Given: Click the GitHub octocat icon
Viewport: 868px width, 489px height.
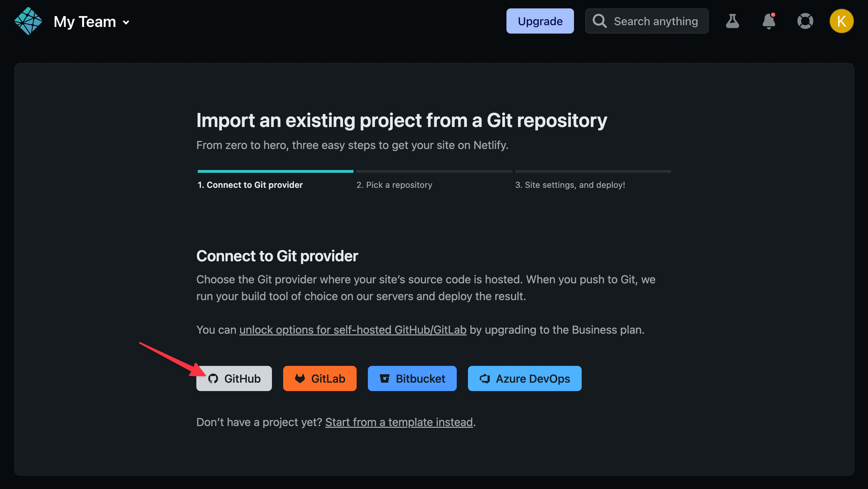Looking at the screenshot, I should pyautogui.click(x=213, y=378).
